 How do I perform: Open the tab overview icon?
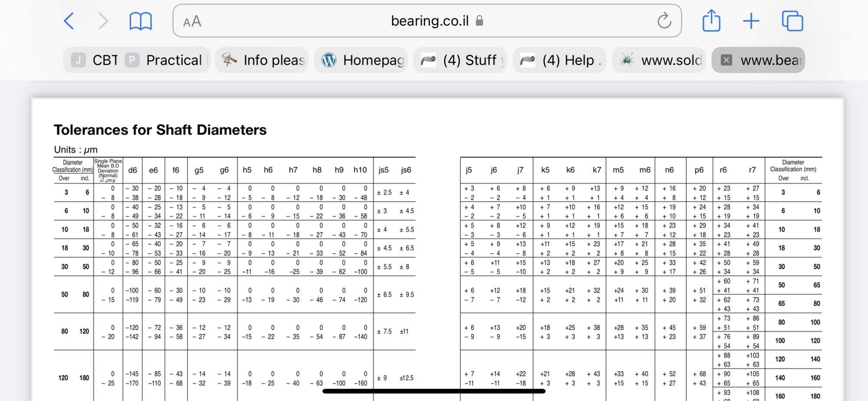click(792, 21)
